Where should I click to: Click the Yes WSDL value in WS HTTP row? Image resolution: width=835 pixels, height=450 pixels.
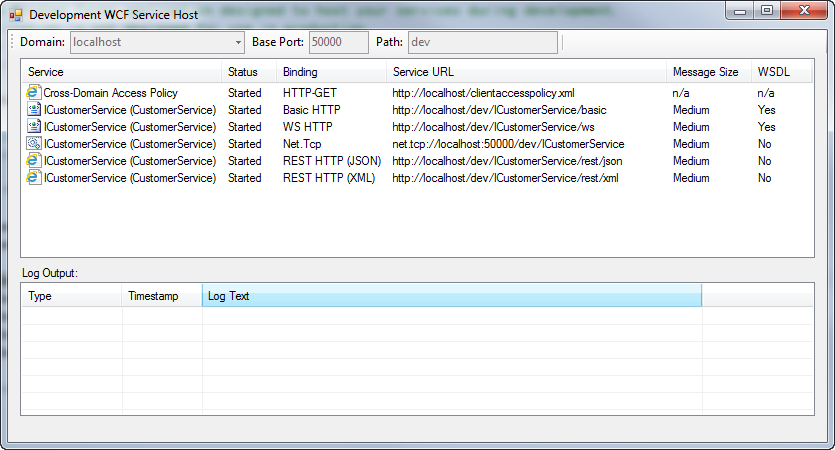(x=766, y=127)
